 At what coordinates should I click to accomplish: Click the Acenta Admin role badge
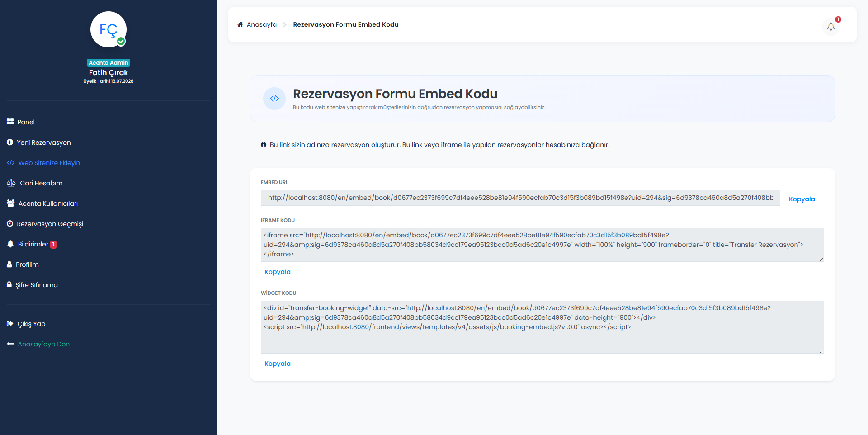point(108,63)
